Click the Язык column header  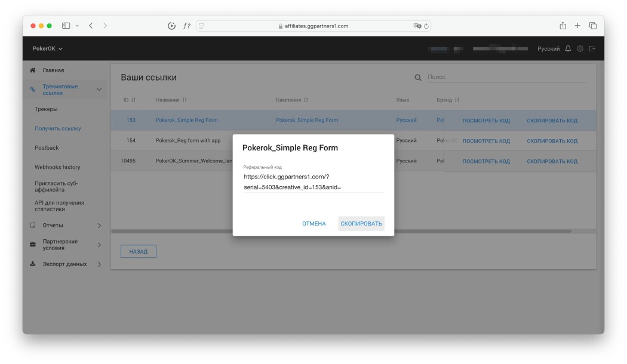click(402, 100)
